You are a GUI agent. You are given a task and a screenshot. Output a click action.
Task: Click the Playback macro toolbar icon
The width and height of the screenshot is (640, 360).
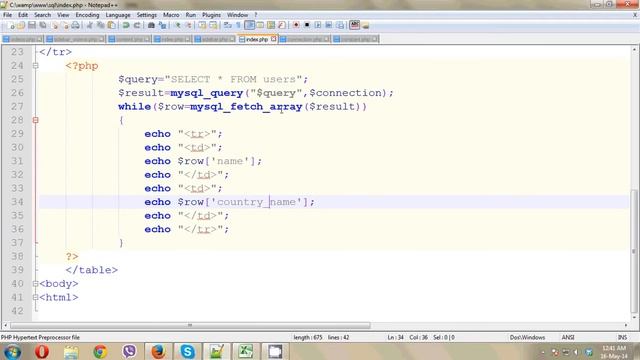click(x=318, y=25)
